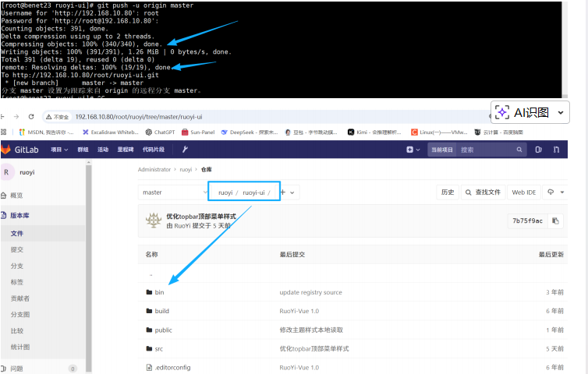The image size is (588, 374).
Task: Open the 豆包 bookmark
Action: [x=311, y=132]
